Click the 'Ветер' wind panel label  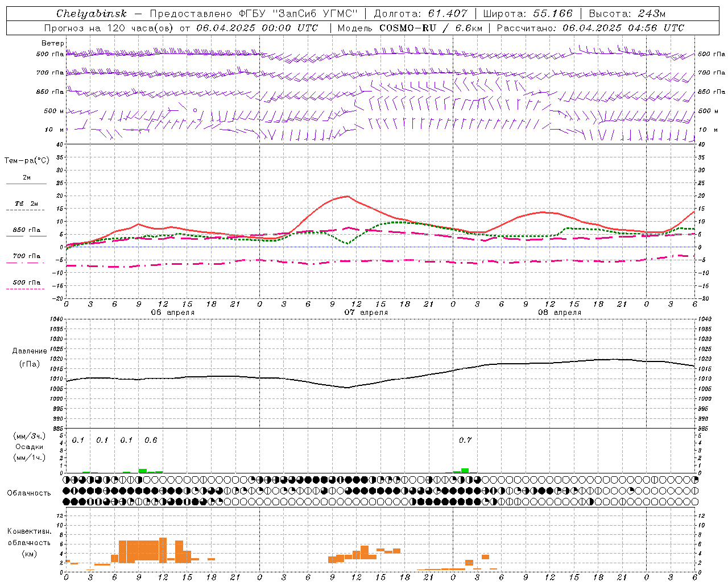coord(53,43)
